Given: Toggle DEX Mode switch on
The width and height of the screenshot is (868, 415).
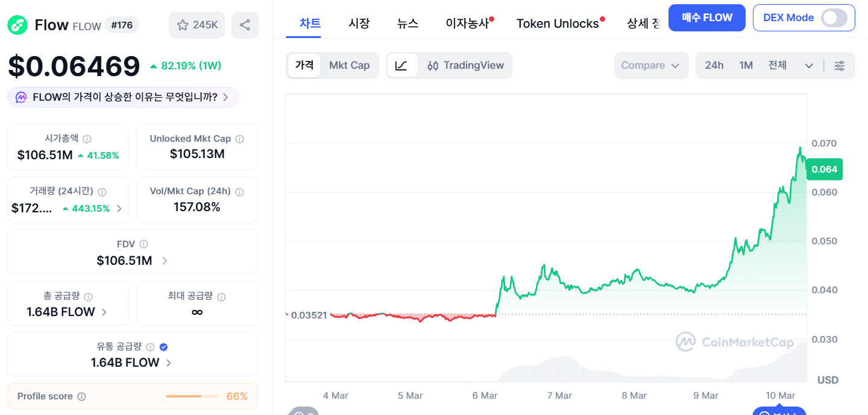Looking at the screenshot, I should pos(835,17).
